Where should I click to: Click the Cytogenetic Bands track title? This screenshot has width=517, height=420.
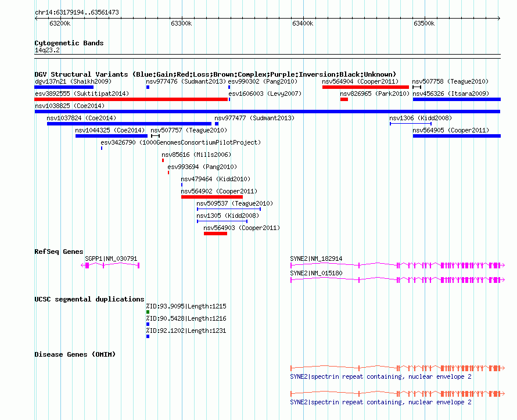point(69,43)
